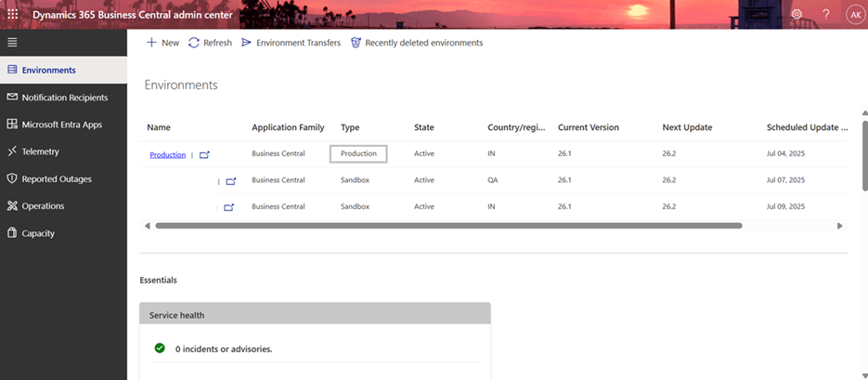
Task: Open the help question mark icon
Action: click(826, 15)
